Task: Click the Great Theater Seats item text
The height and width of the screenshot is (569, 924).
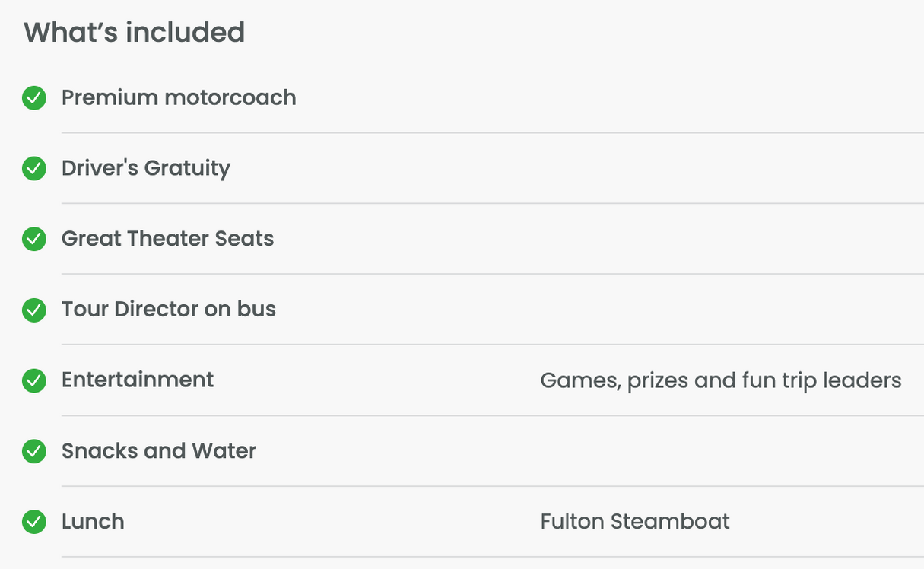Action: tap(168, 239)
